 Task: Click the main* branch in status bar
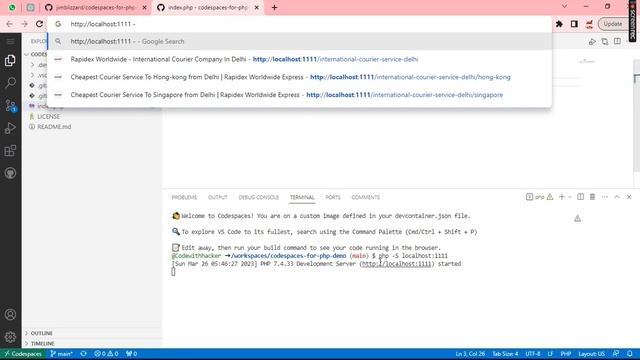coord(61,353)
